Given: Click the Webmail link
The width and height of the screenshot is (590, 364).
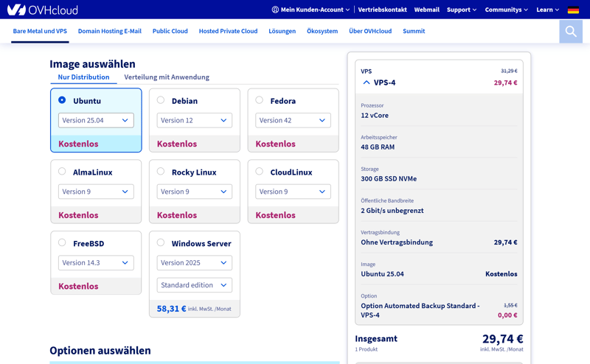Looking at the screenshot, I should click(426, 10).
